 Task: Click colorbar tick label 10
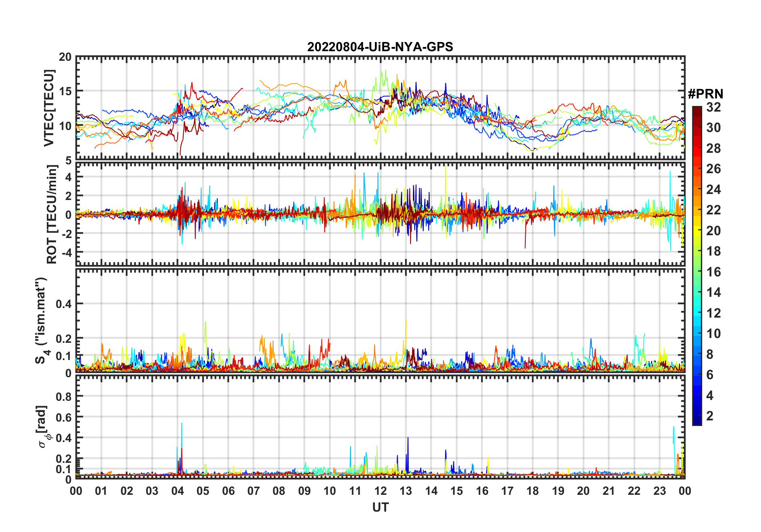pyautogui.click(x=713, y=334)
